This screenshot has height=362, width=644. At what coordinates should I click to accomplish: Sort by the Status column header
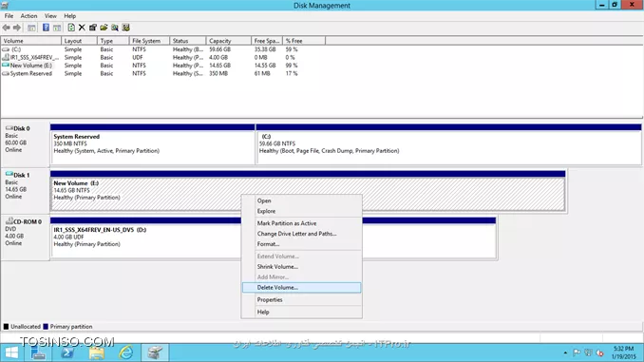pos(188,41)
